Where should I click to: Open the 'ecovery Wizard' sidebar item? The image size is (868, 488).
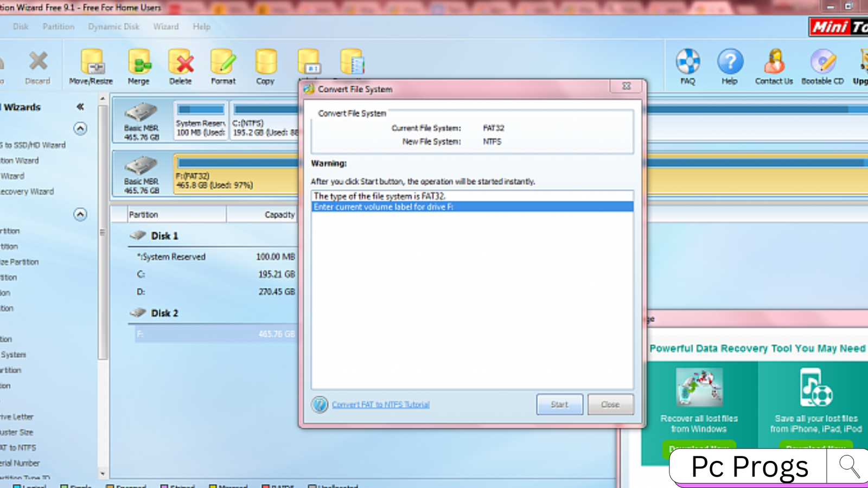coord(27,191)
